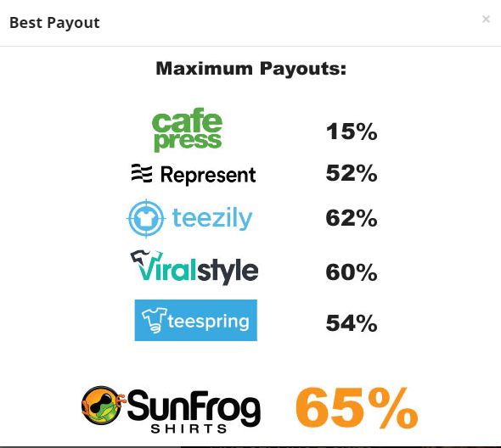Click the teezily wordmark
Viewport: 501px width, 448px height.
pos(212,218)
